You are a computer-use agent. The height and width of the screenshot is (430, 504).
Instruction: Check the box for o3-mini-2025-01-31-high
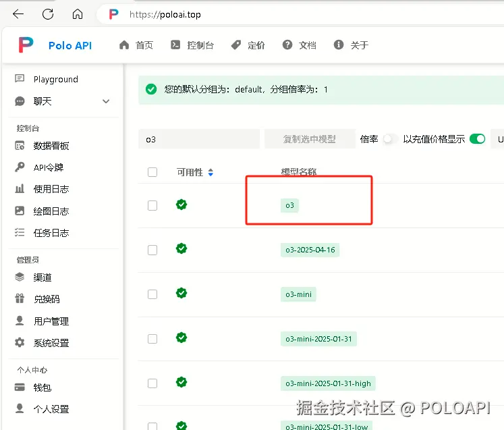152,383
